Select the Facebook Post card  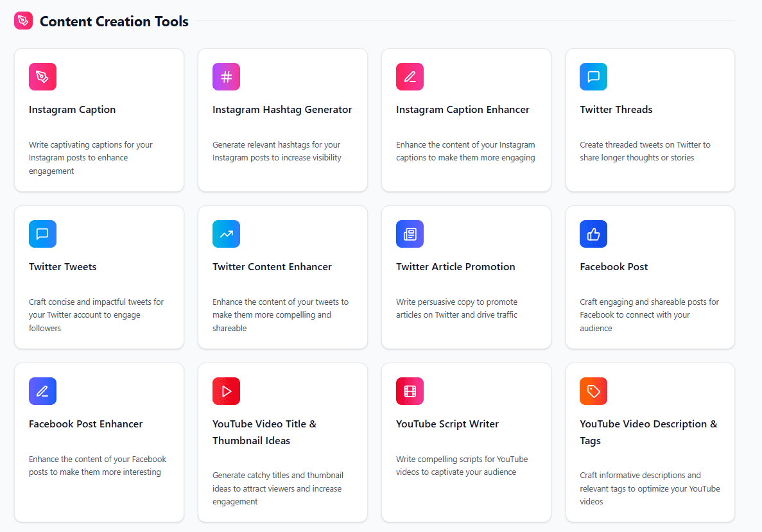(650, 277)
